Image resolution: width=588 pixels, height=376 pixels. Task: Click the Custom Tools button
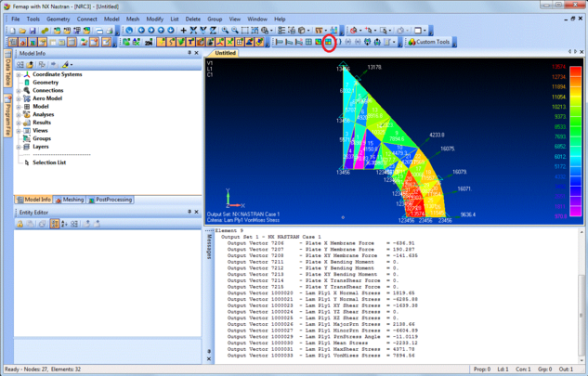pyautogui.click(x=429, y=42)
